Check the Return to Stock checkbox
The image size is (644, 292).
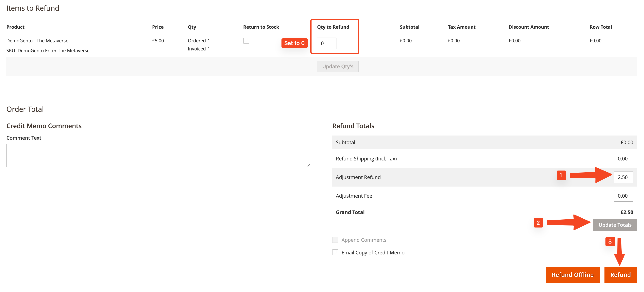pyautogui.click(x=246, y=41)
